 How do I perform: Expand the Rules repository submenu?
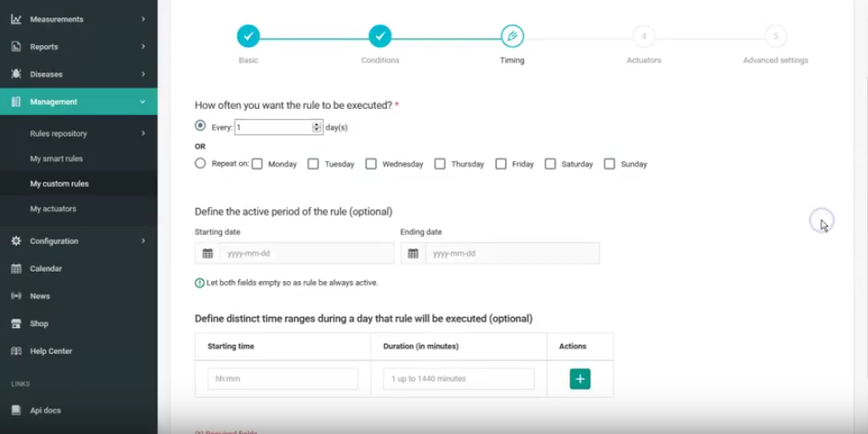143,134
